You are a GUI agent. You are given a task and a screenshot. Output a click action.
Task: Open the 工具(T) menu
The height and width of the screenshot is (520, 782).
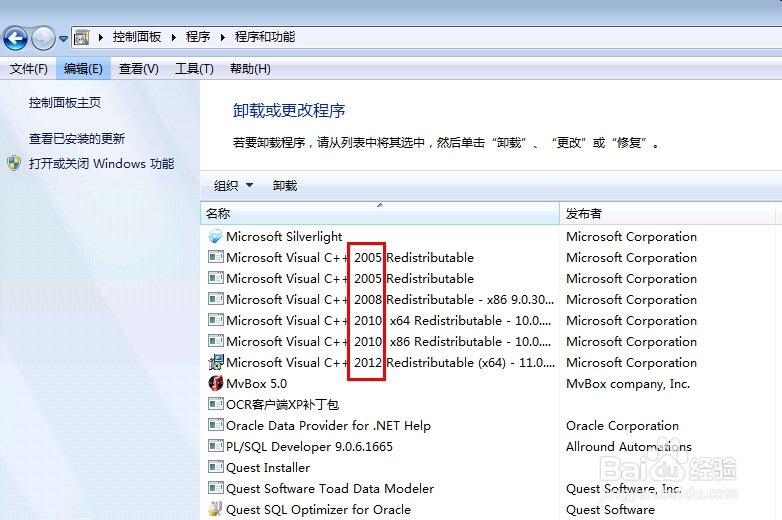[x=194, y=69]
